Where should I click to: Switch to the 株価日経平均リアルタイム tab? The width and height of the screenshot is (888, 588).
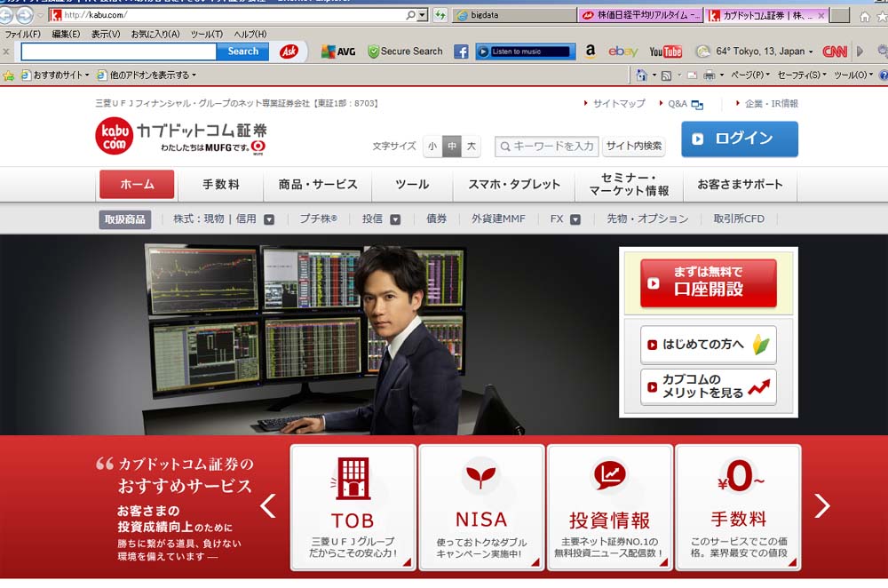pyautogui.click(x=640, y=15)
